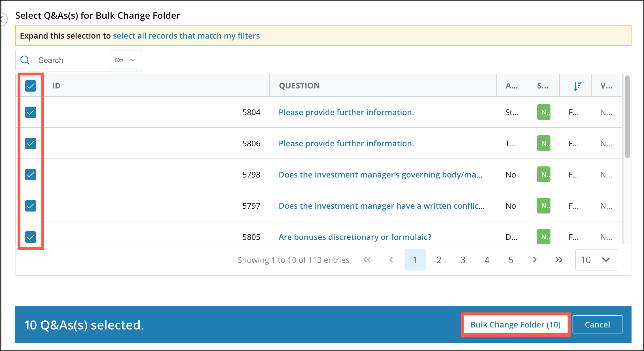Uncheck the checkbox for Q&A 5804

[31, 112]
